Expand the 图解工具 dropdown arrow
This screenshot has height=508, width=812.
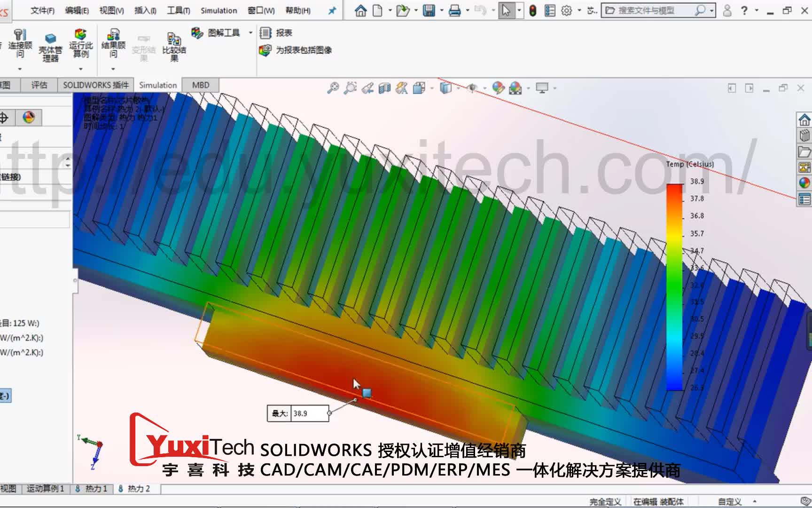pyautogui.click(x=250, y=32)
